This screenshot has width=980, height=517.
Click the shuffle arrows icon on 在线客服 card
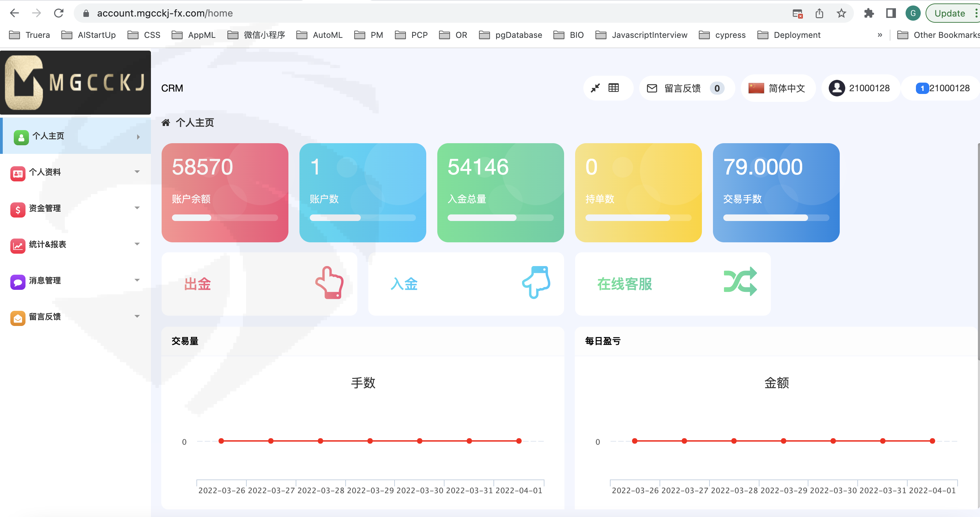(740, 282)
